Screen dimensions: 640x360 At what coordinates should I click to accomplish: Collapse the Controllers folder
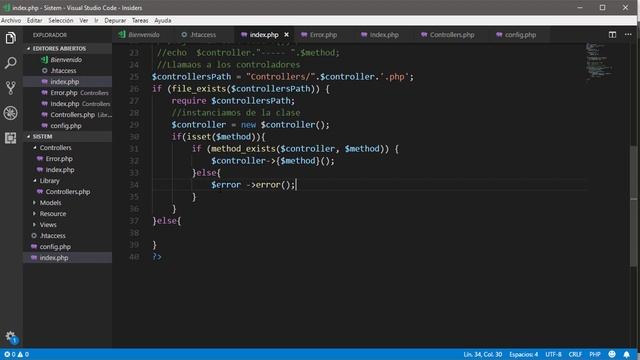[67, 148]
